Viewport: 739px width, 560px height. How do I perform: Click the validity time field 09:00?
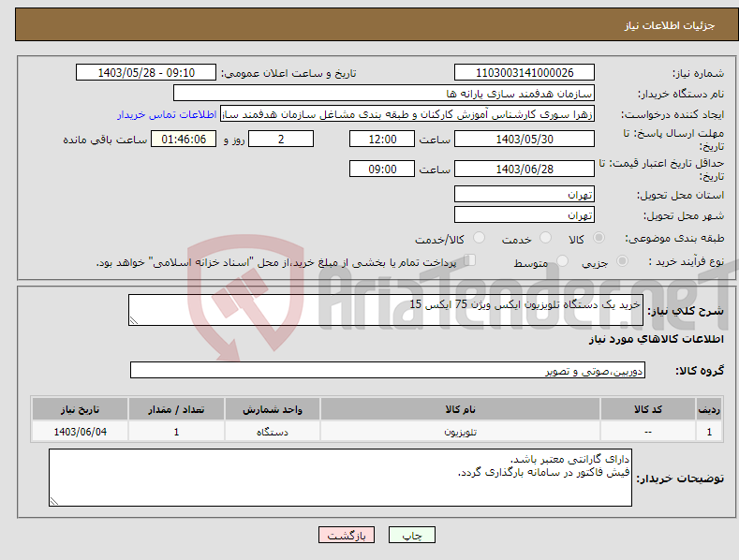point(382,169)
